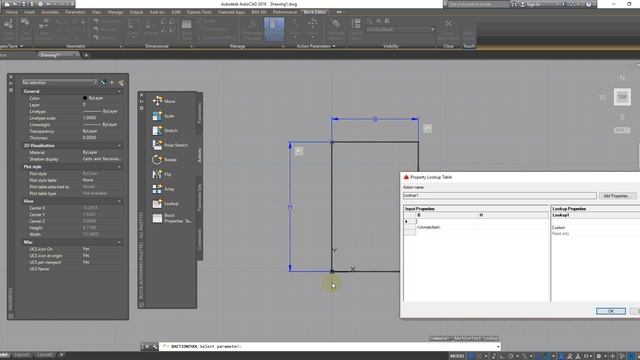
Task: Click the Action name input field
Action: (x=500, y=196)
